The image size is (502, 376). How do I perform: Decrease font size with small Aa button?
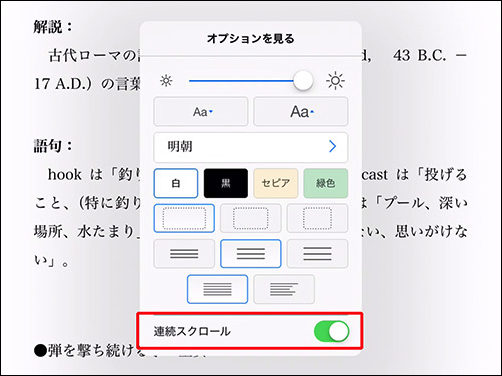[x=201, y=111]
